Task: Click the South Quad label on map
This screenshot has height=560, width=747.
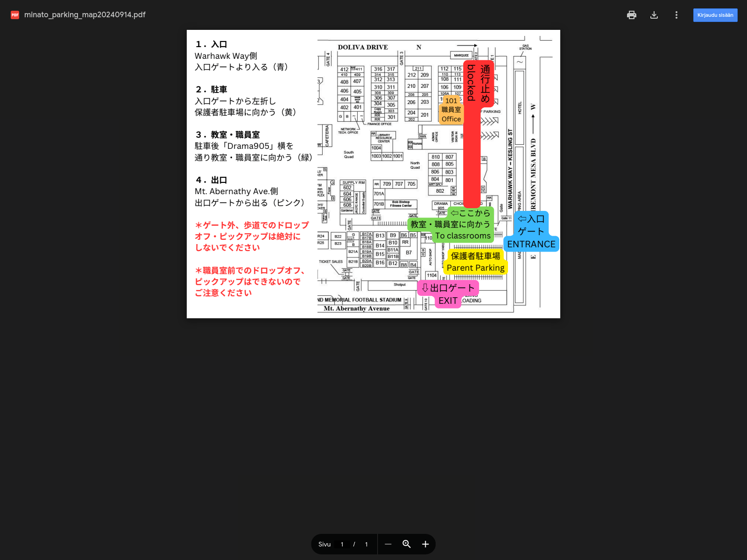Action: coord(349,154)
